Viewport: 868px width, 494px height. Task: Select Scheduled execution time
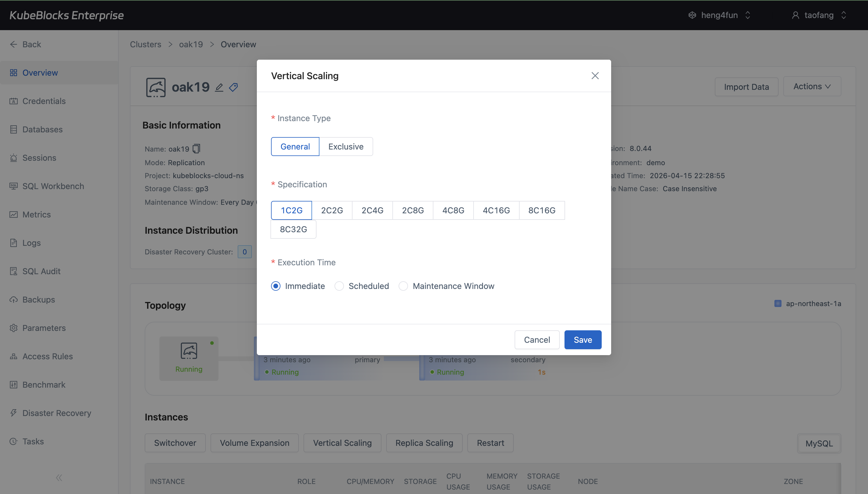339,286
